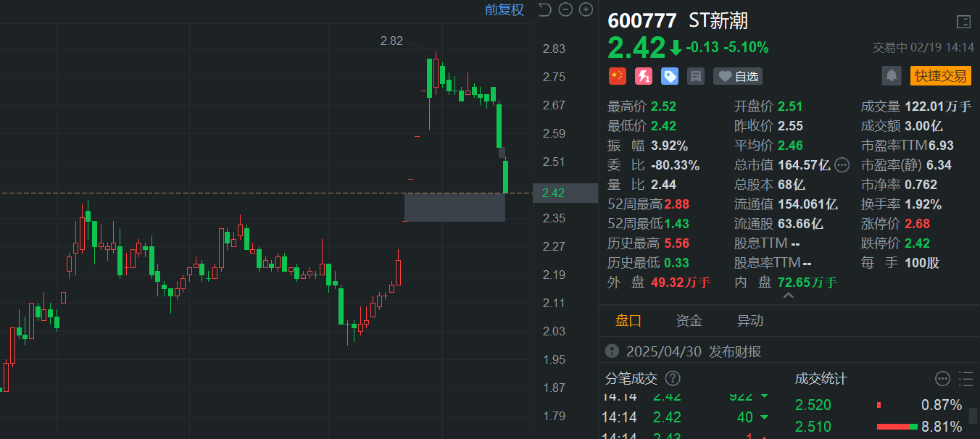Click the 涨停价 value 2.68
This screenshot has width=980, height=439.
(x=917, y=224)
